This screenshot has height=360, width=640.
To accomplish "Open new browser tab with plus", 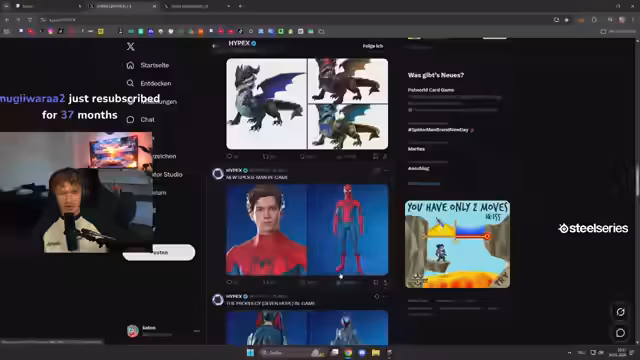I will pos(240,6).
